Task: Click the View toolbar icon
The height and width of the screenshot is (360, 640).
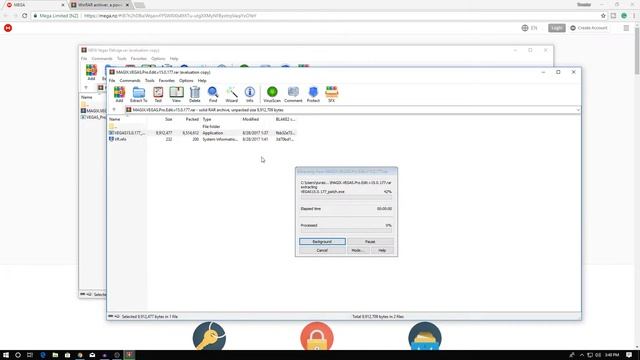Action: coord(176,94)
